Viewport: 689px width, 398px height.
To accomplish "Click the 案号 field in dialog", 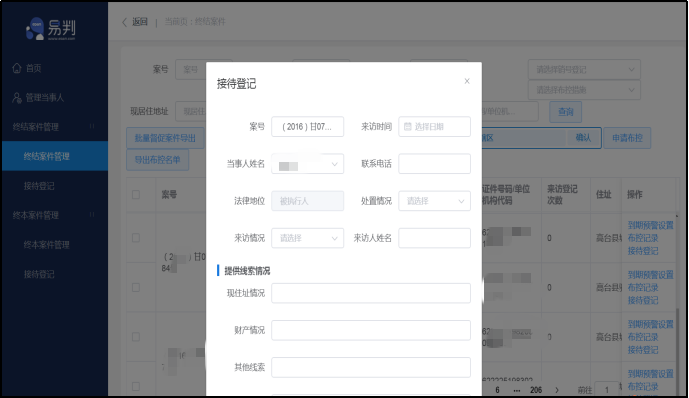I will 307,127.
